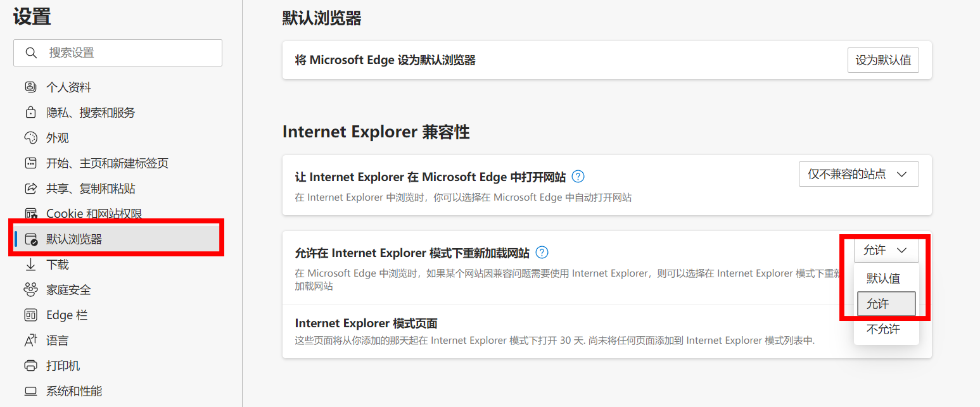
Task: Open the 仅不兼容的站点 dropdown
Action: (858, 174)
